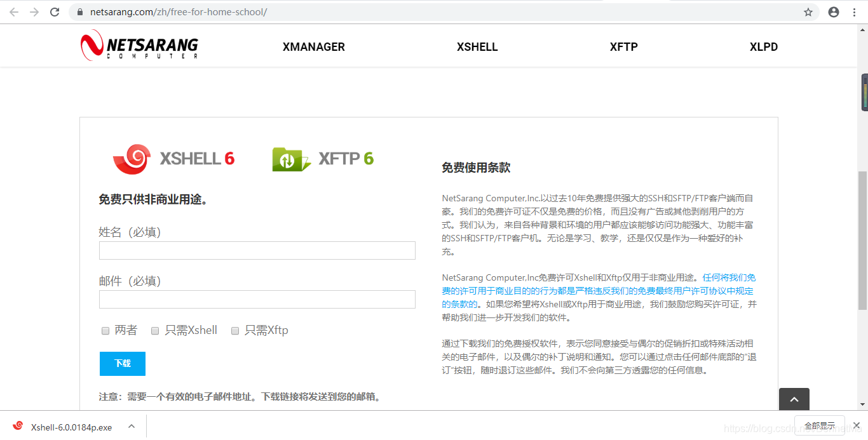The width and height of the screenshot is (868, 440).
Task: Check the 只需Xshell checkbox
Action: [x=155, y=331]
